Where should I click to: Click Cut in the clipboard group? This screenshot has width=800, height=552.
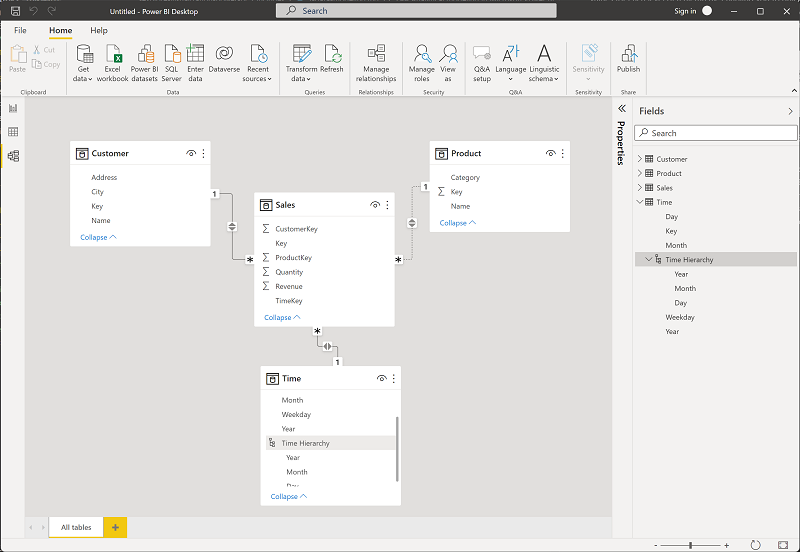tap(44, 49)
